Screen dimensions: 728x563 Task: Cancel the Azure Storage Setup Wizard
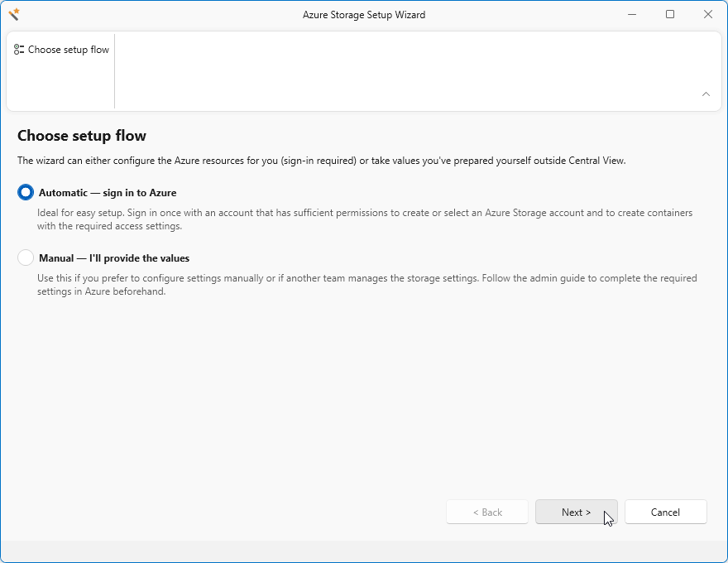click(665, 512)
